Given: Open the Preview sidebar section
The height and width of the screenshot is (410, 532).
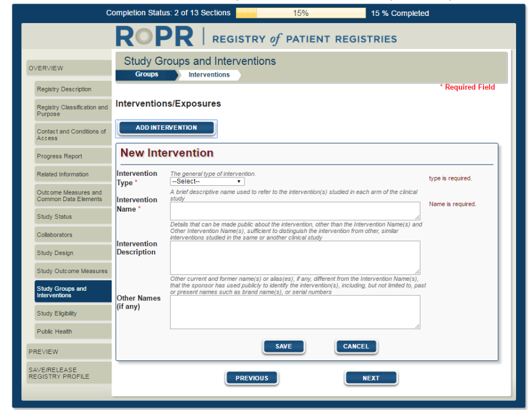Looking at the screenshot, I should [69, 352].
